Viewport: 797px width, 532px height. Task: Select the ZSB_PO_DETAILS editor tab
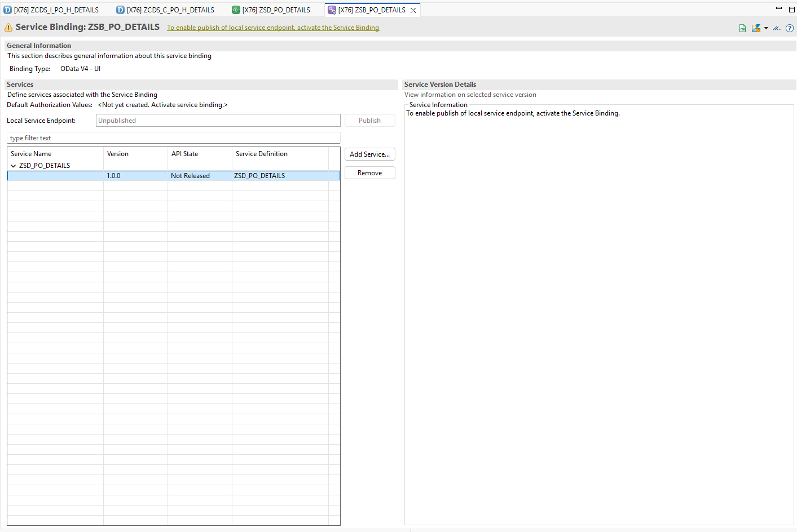pos(372,10)
